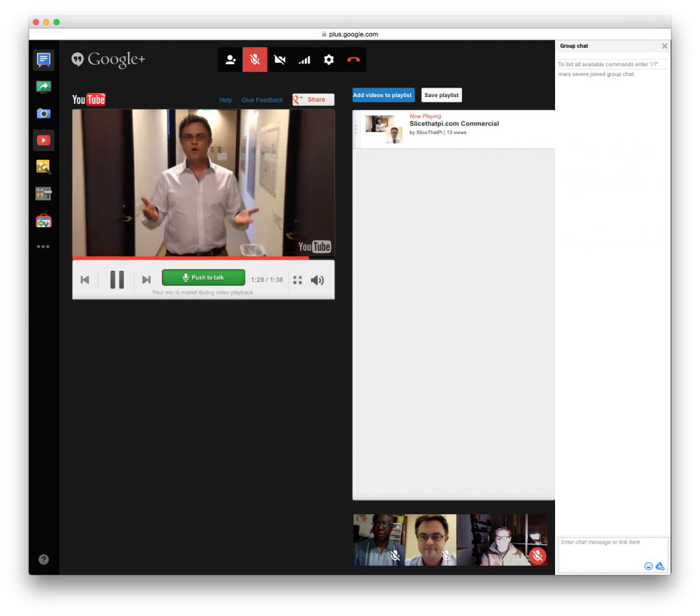Toggle the camera off icon
Viewport: 700px width, 616px height.
pyautogui.click(x=280, y=59)
